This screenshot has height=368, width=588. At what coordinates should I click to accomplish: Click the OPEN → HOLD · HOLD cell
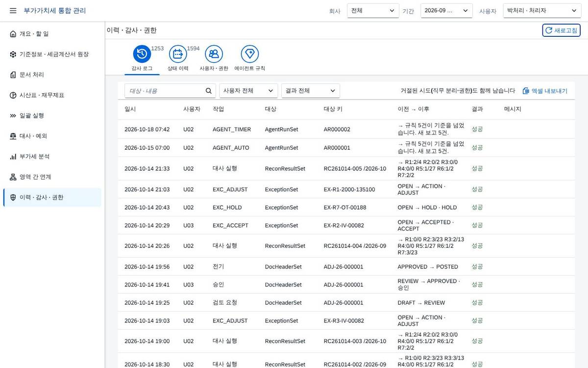pyautogui.click(x=427, y=208)
